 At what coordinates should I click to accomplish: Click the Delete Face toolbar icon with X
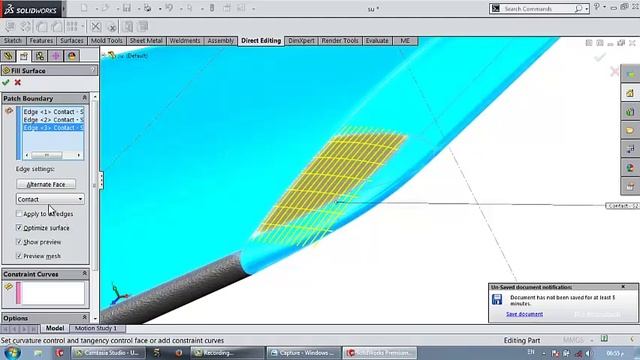(x=96, y=27)
